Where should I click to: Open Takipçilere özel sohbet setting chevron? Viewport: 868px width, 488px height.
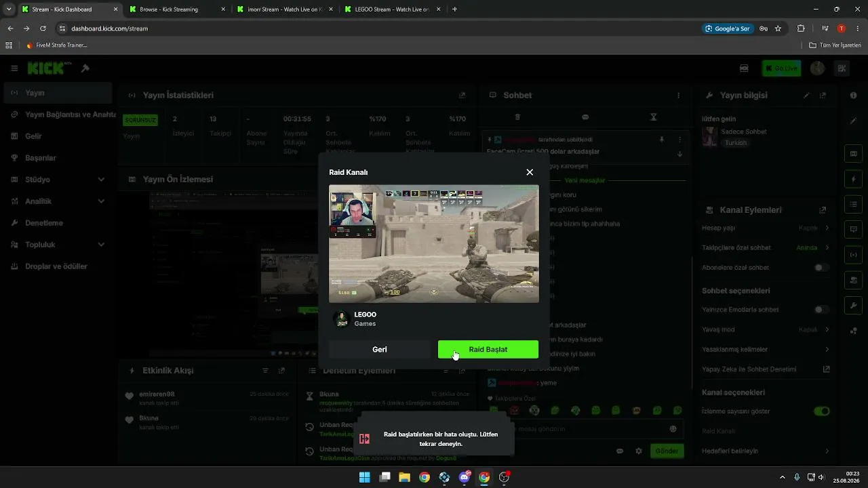point(827,247)
